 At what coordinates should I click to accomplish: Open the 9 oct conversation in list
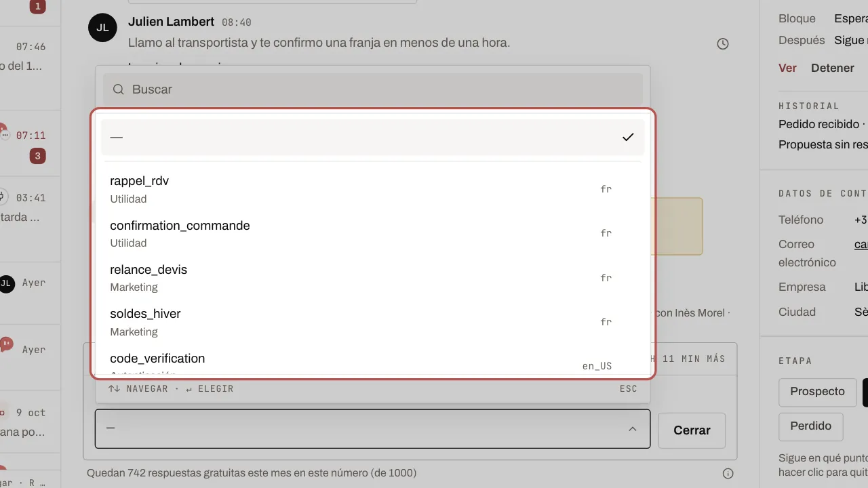31,422
